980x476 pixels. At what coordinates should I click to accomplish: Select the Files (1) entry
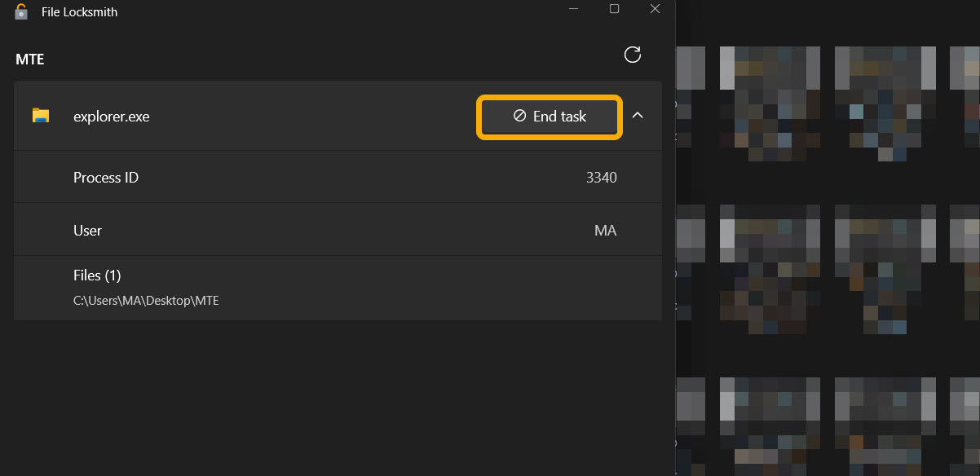click(97, 275)
